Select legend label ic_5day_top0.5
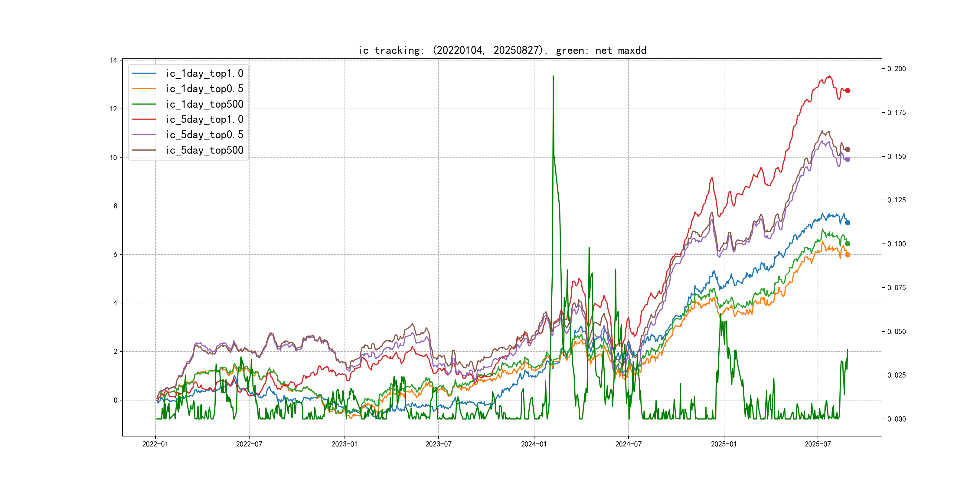The image size is (980, 490). click(x=204, y=135)
